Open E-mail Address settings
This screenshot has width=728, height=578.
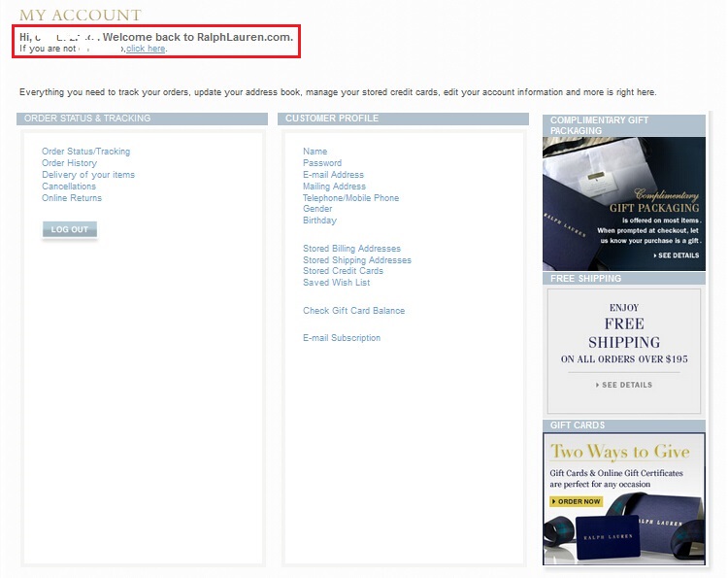[x=333, y=175]
